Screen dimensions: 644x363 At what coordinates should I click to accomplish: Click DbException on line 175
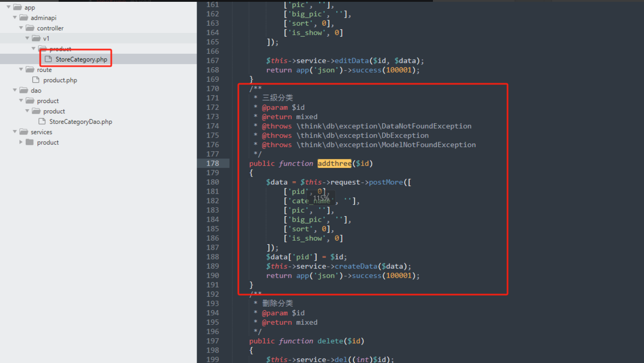pos(405,135)
